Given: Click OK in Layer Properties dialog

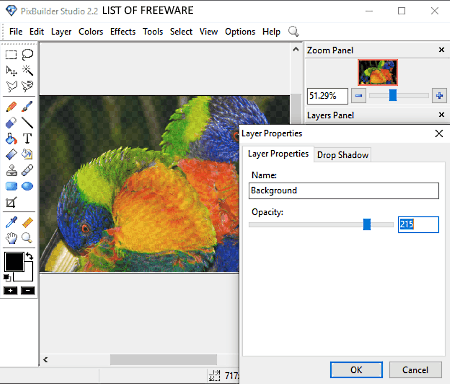Looking at the screenshot, I should (356, 370).
